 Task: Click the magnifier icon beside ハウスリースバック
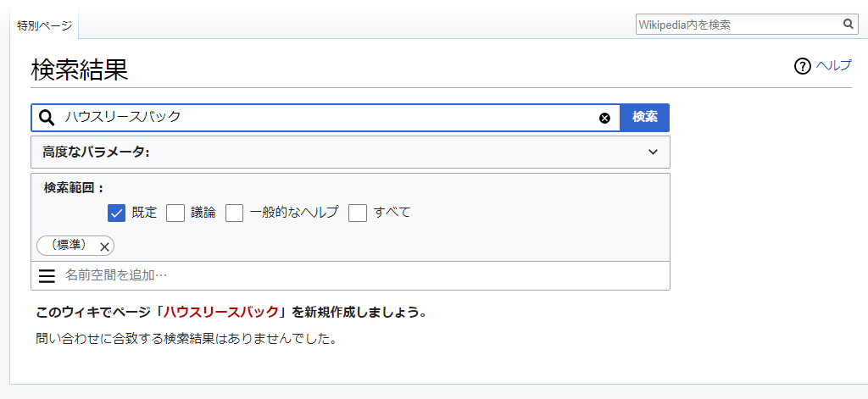click(47, 117)
